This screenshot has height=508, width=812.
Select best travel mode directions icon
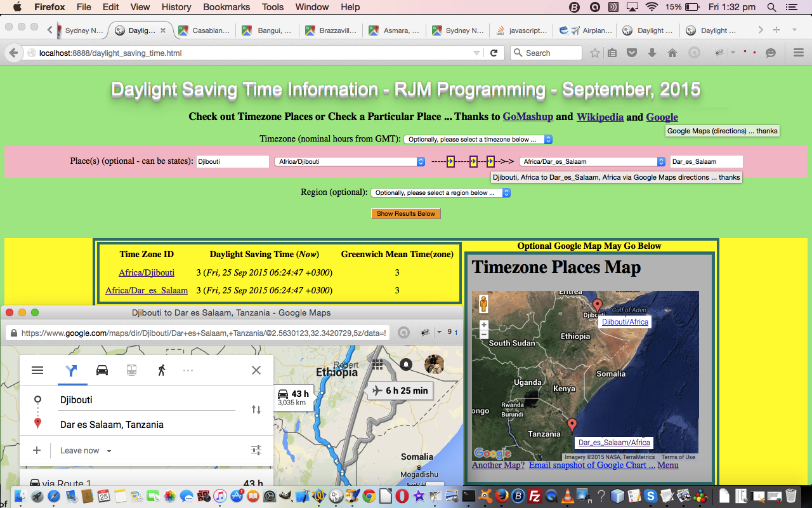tap(72, 370)
